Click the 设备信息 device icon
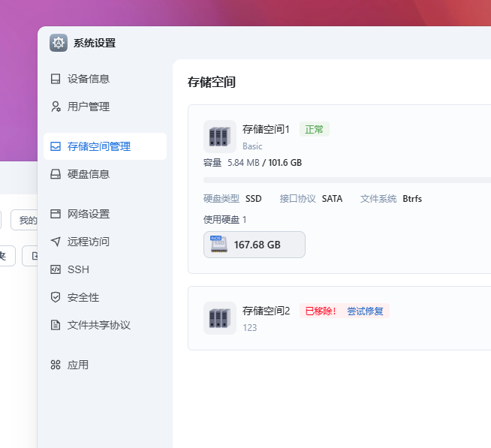Viewport: 491px width, 448px height. (x=56, y=79)
